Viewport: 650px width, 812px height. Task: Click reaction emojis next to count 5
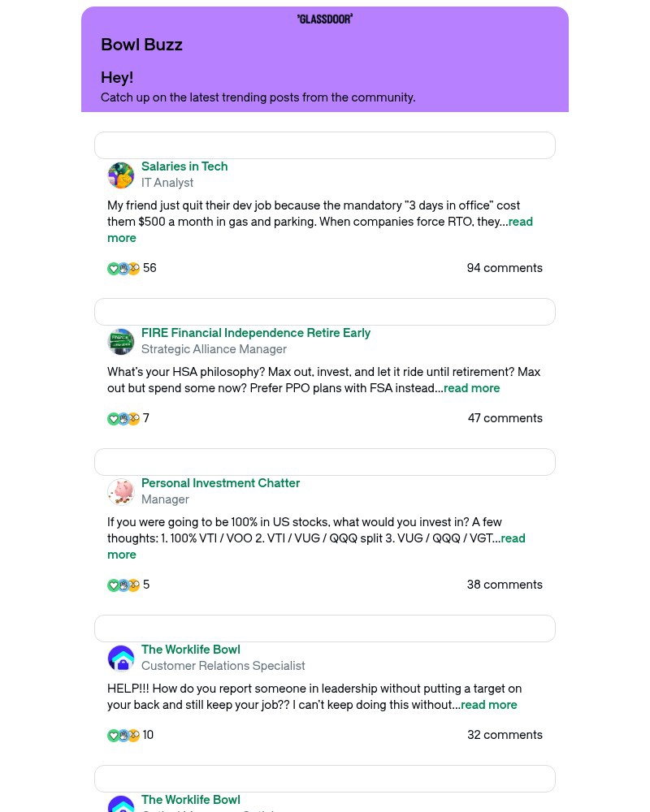[123, 585]
